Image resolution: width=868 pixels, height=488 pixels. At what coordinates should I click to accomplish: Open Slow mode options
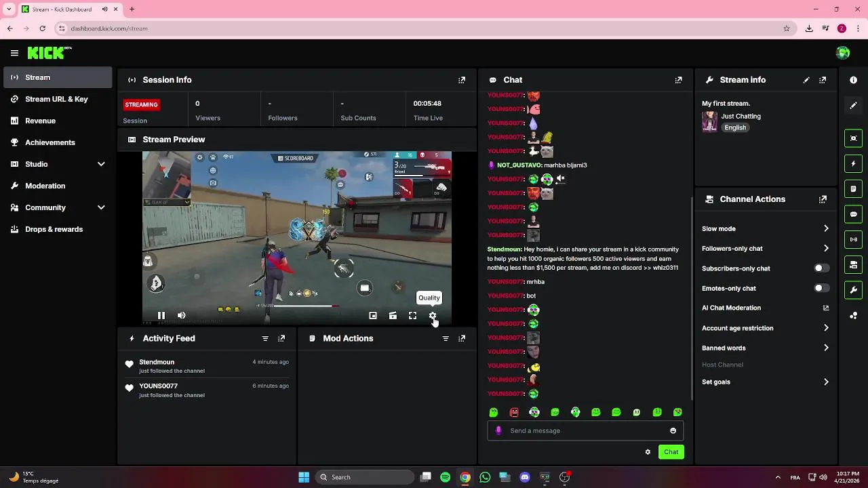click(x=765, y=228)
